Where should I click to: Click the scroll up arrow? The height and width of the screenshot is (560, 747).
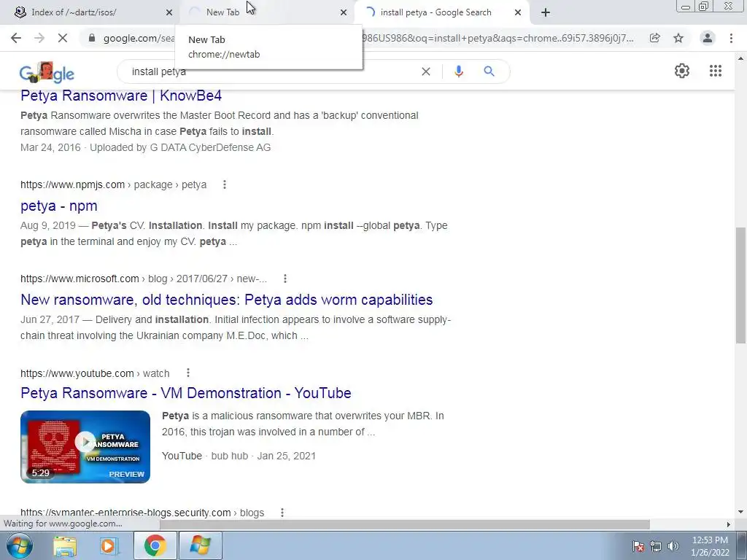pyautogui.click(x=740, y=58)
